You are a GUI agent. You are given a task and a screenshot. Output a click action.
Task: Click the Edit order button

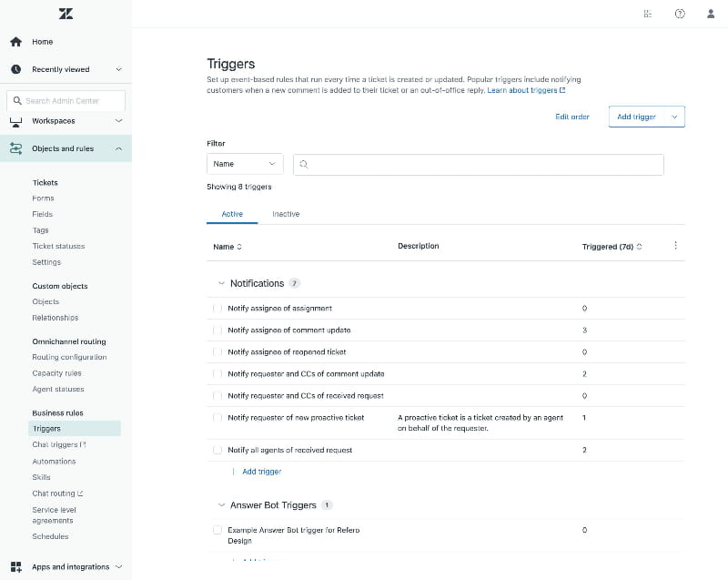click(572, 117)
